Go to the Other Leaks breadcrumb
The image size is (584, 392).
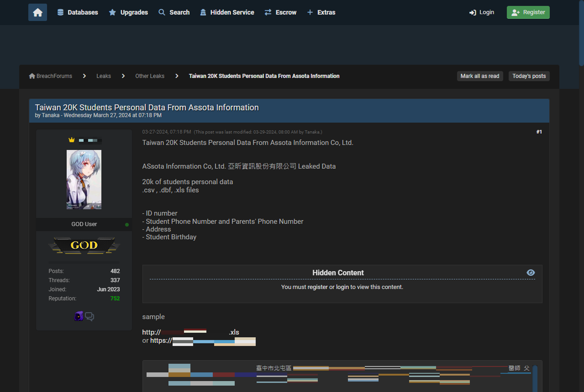tap(150, 76)
